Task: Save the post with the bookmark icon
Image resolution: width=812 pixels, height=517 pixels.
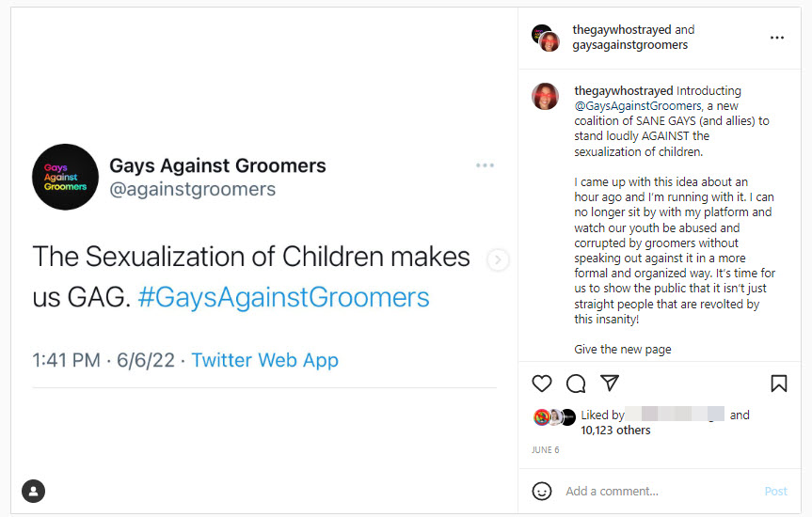Action: 778,384
